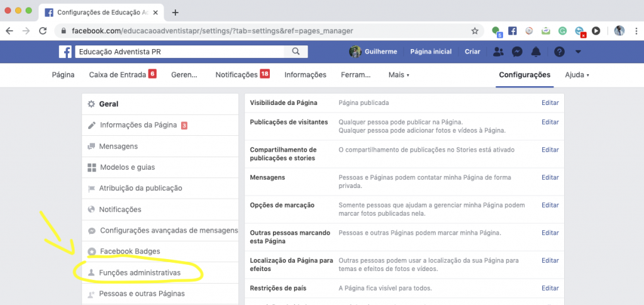644x305 pixels.
Task: Click Página inicial in blue bar
Action: coord(431,52)
